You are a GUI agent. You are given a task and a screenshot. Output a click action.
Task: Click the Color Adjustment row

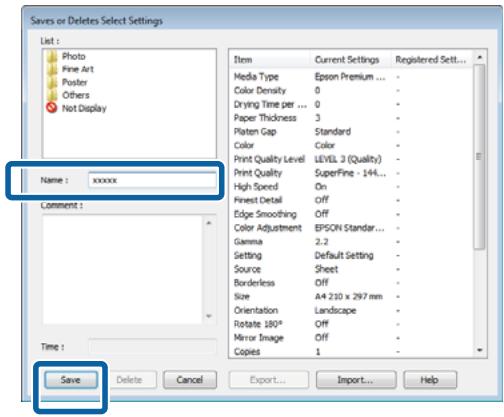coord(351,228)
